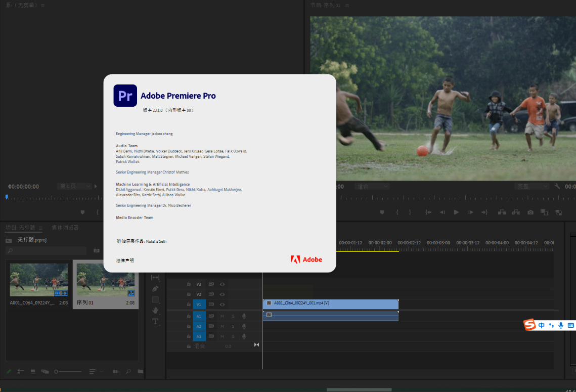
Task: Toggle sync lock for track V2
Action: click(x=211, y=294)
